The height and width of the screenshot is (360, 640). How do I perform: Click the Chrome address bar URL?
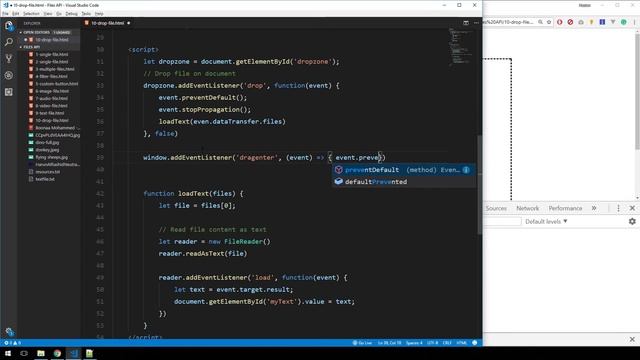pyautogui.click(x=509, y=22)
